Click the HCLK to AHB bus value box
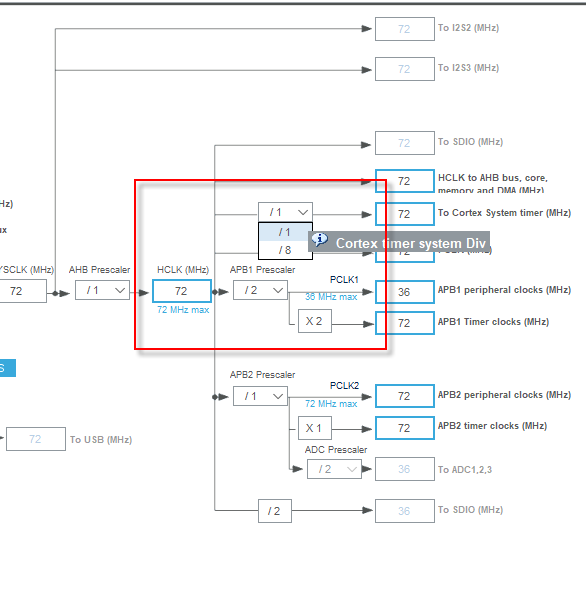The width and height of the screenshot is (586, 596). (x=405, y=181)
